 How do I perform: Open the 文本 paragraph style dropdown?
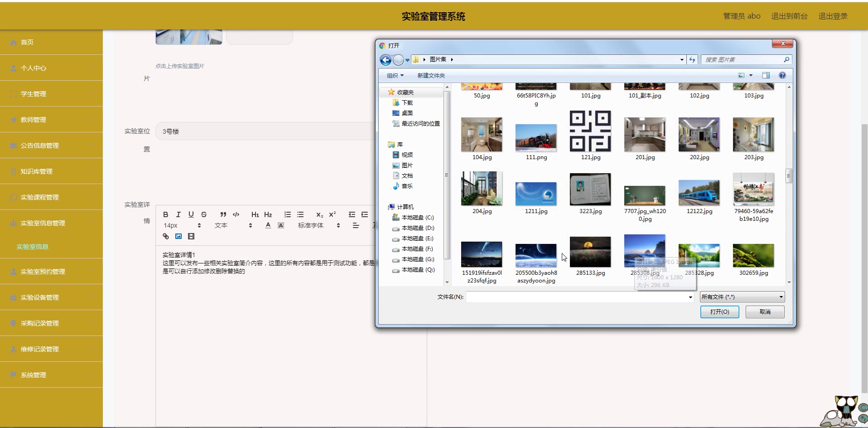coord(233,225)
